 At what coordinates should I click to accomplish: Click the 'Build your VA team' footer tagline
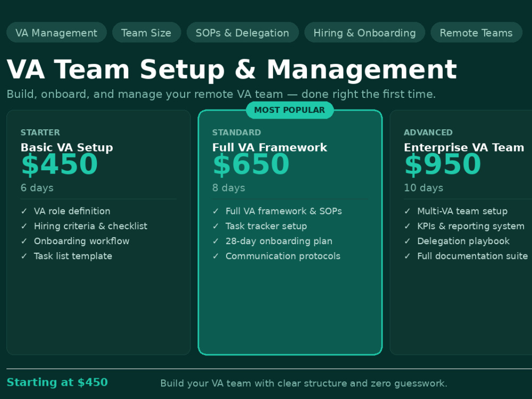(304, 384)
